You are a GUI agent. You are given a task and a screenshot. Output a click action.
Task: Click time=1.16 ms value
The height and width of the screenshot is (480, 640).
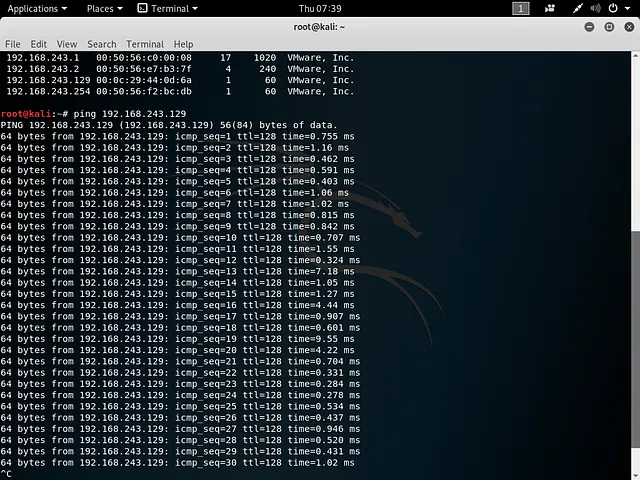tap(316, 148)
